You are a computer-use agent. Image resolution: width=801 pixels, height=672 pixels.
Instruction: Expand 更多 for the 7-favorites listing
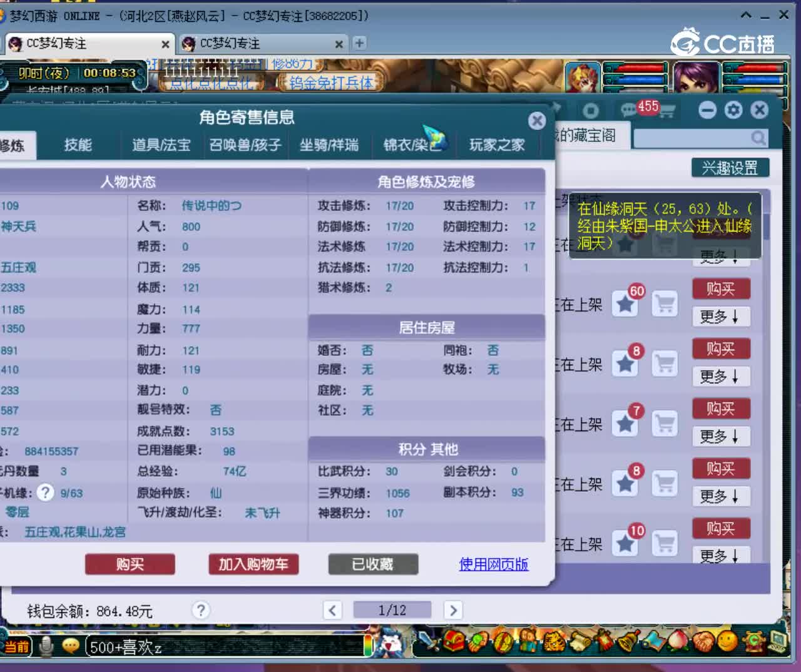pos(720,436)
